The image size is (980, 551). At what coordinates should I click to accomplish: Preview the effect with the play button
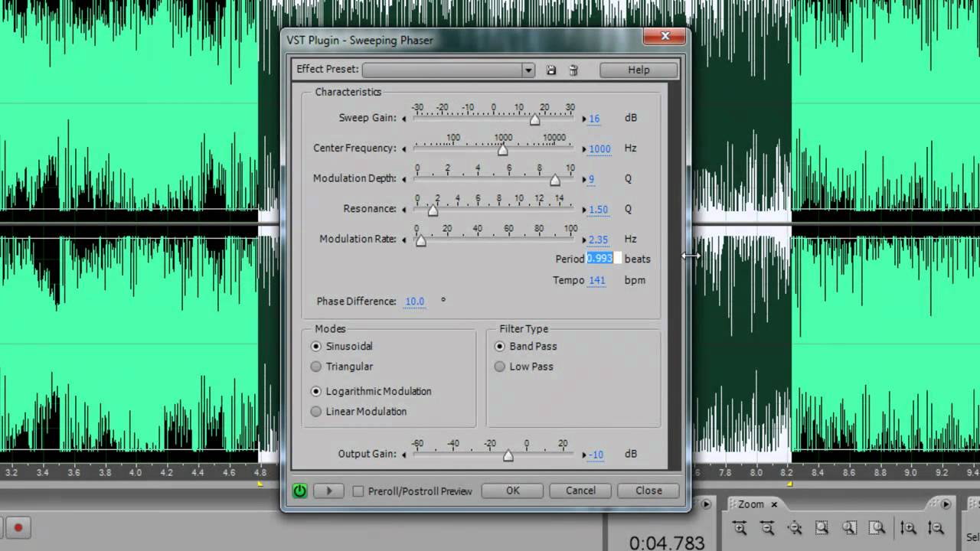[329, 491]
